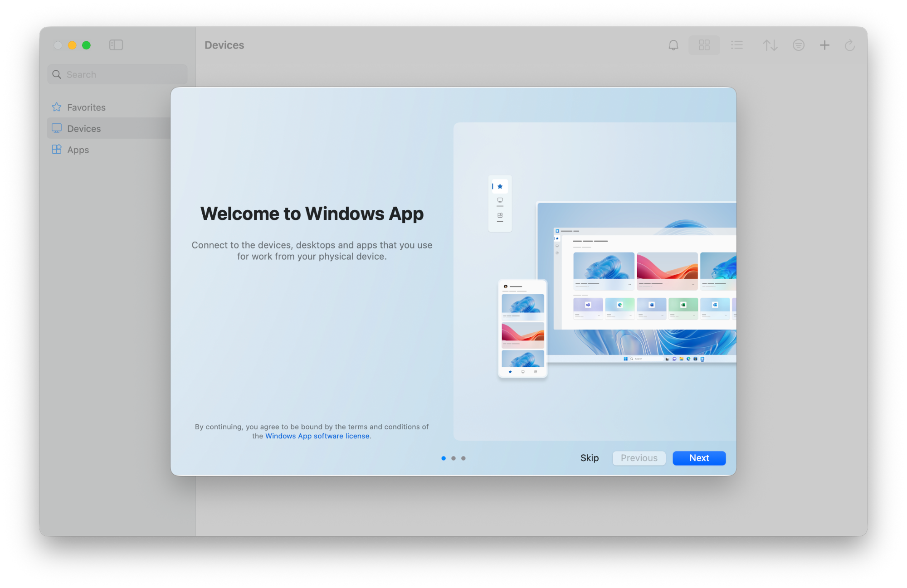
Task: Jump to the third onboarding page dot
Action: 463,458
